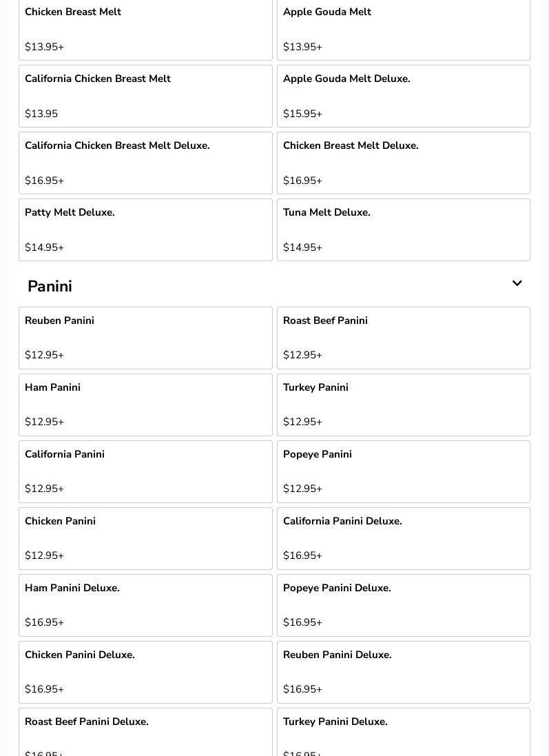Choose the Patty Melt Deluxe item
Screen dimensions: 549x756
[x=145, y=229]
